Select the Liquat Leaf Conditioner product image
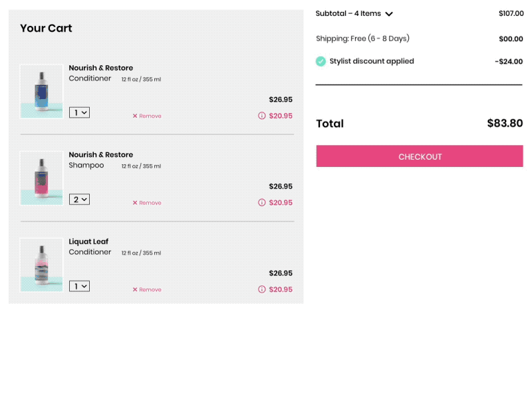Screen dimensions: 532x399 [41, 264]
